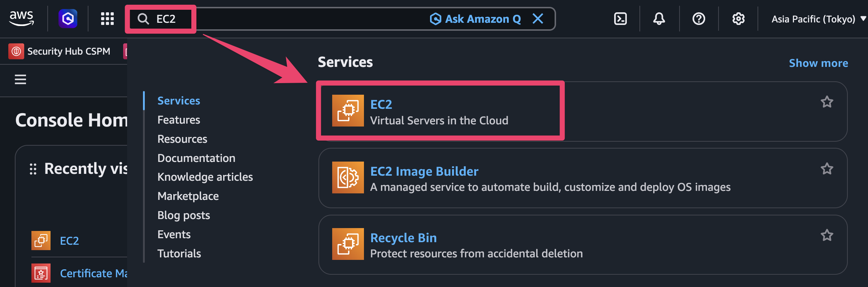Click Show more in Services results
The height and width of the screenshot is (287, 868).
pos(818,63)
